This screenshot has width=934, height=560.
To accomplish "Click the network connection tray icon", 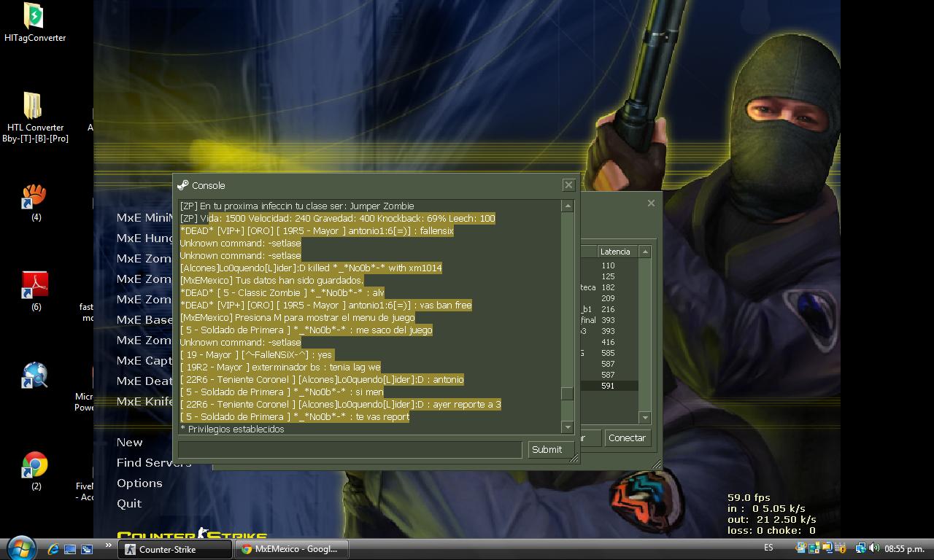I will (861, 548).
